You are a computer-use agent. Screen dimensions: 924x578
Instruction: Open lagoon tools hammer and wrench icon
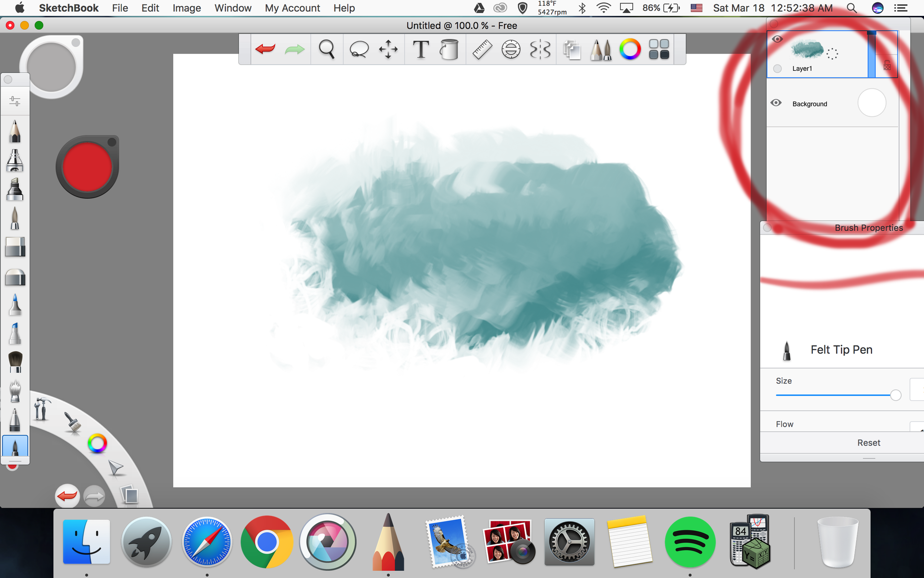(x=42, y=408)
